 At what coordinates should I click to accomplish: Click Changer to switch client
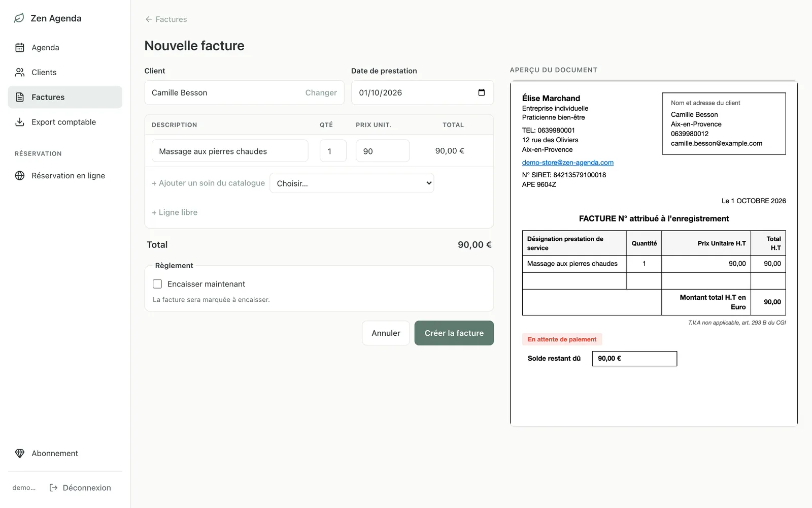321,93
